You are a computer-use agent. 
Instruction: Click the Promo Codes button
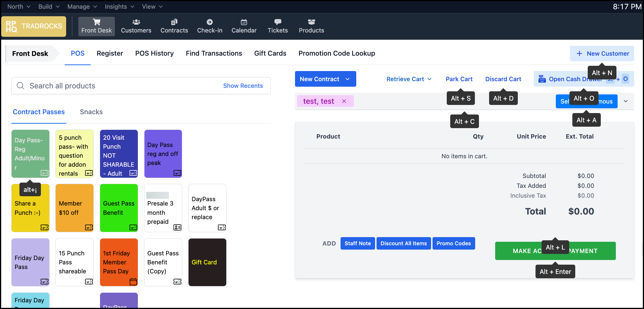click(x=453, y=243)
